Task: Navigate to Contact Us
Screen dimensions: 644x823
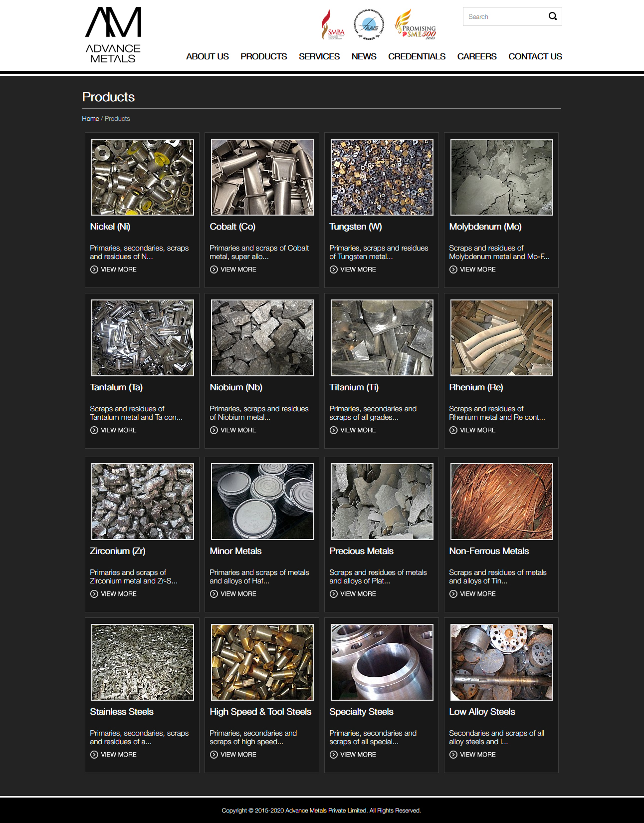Action: [x=535, y=56]
